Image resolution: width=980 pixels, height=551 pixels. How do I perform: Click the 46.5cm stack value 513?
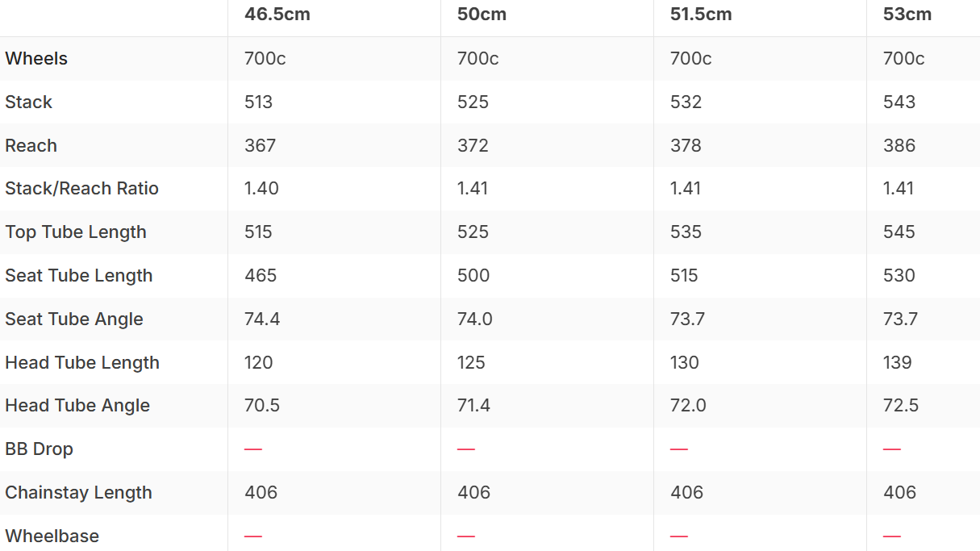tap(259, 102)
